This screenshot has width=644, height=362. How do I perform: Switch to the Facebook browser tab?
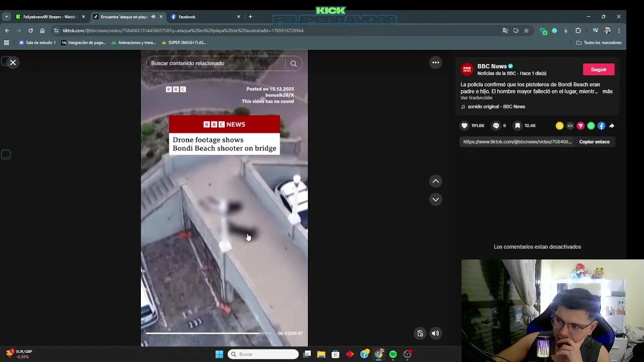[x=206, y=17]
